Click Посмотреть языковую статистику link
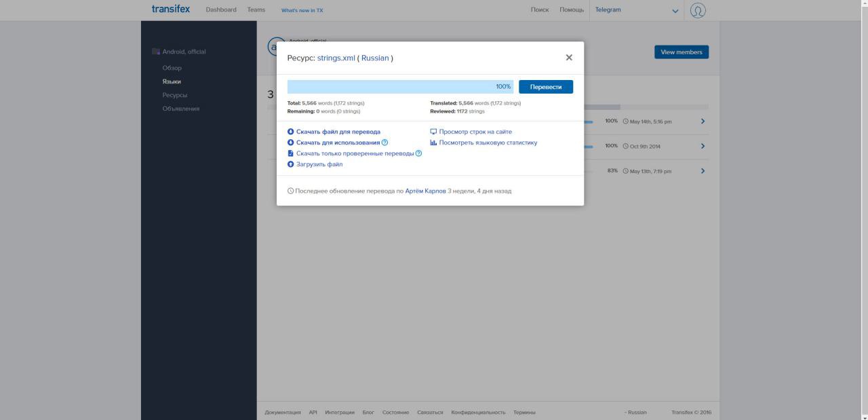The height and width of the screenshot is (420, 868). point(488,142)
